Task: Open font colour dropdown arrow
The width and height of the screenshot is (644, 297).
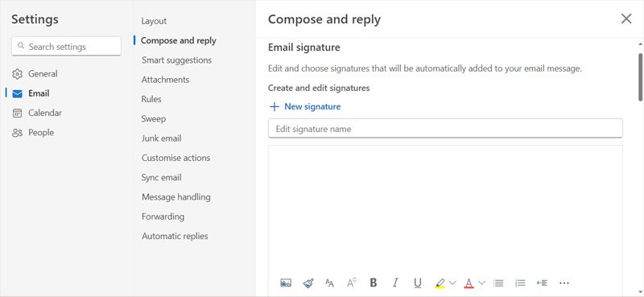Action: pos(481,283)
